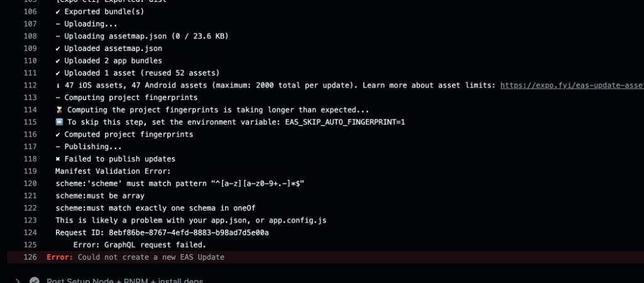Viewport: 644px width, 283px height.
Task: Click the hourglass icon on fingerprints line
Action: [x=58, y=109]
